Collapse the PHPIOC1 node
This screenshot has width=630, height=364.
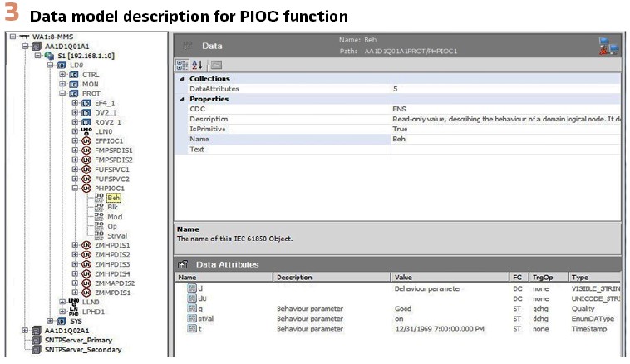75,189
